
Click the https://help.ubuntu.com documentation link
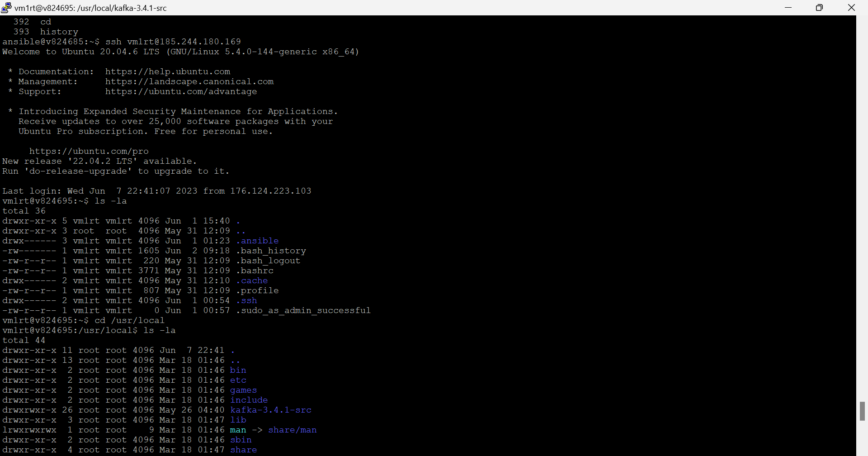point(168,71)
